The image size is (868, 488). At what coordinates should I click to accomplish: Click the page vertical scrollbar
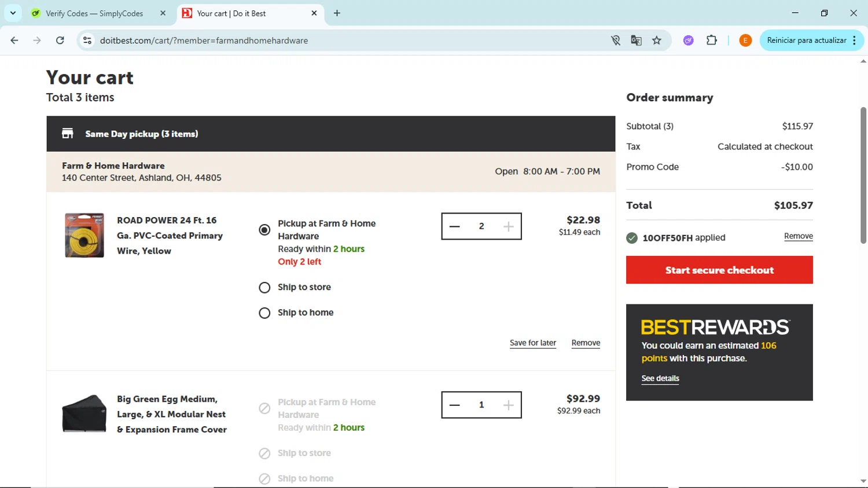[x=863, y=175]
